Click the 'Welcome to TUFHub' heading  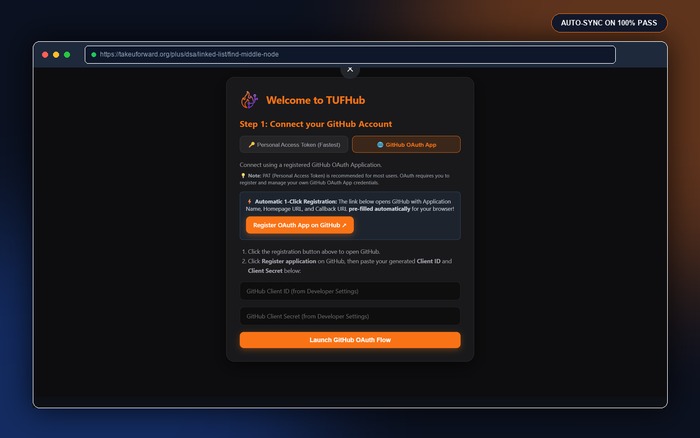(x=315, y=100)
